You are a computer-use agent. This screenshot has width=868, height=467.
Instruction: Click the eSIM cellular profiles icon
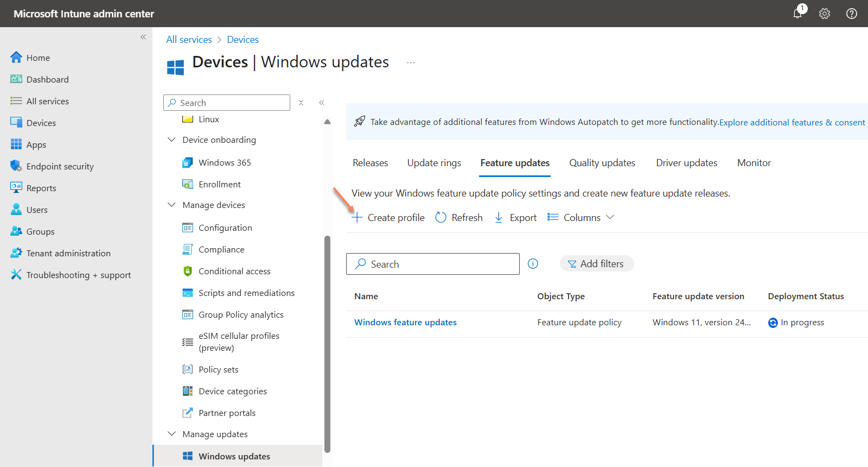(x=188, y=342)
